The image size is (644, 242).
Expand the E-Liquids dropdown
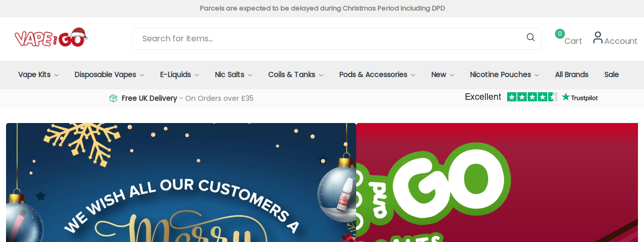tap(180, 75)
